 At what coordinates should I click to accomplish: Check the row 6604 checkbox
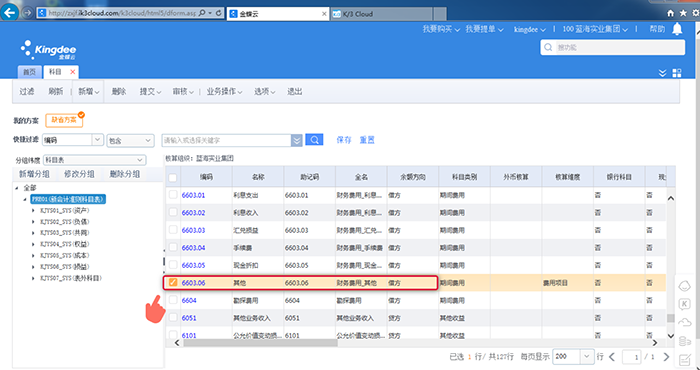pyautogui.click(x=173, y=300)
